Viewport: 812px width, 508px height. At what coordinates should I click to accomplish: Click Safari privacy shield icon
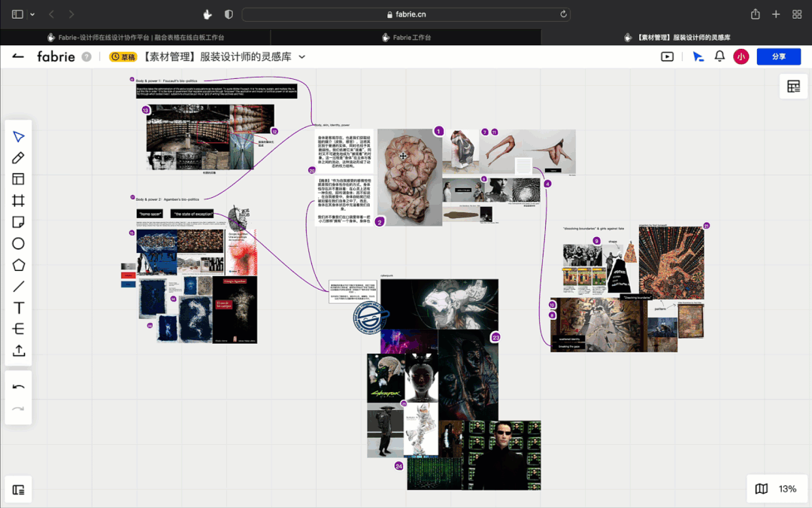click(x=229, y=14)
